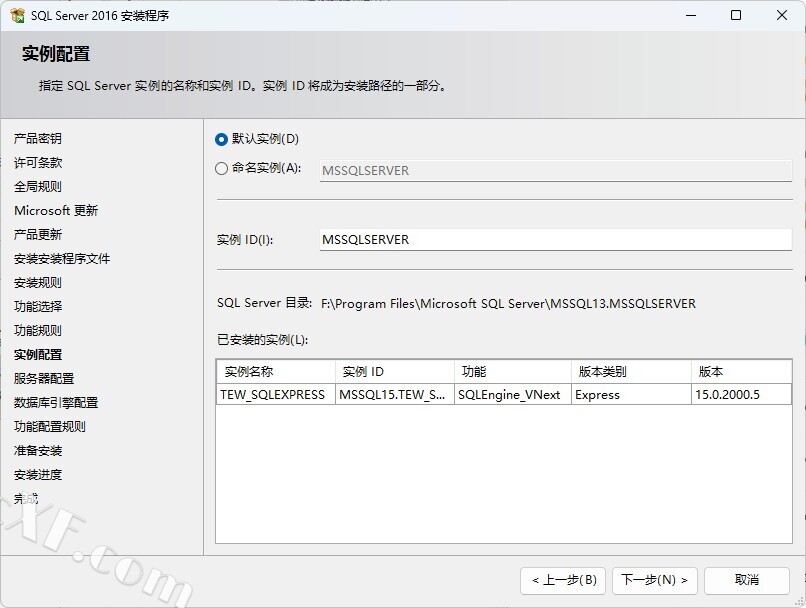Viewport: 806px width, 608px height.
Task: Select the current 实例配置 step in sidebar
Action: pos(38,355)
